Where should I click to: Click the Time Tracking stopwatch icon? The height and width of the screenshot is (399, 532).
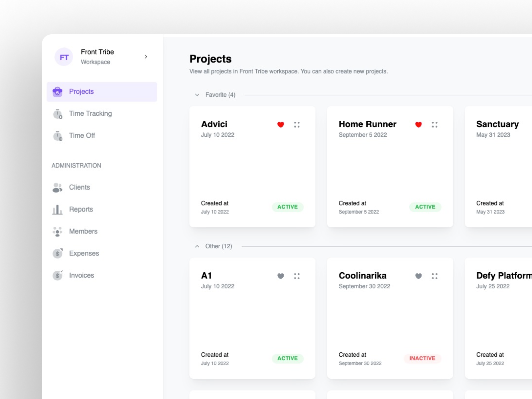58,114
